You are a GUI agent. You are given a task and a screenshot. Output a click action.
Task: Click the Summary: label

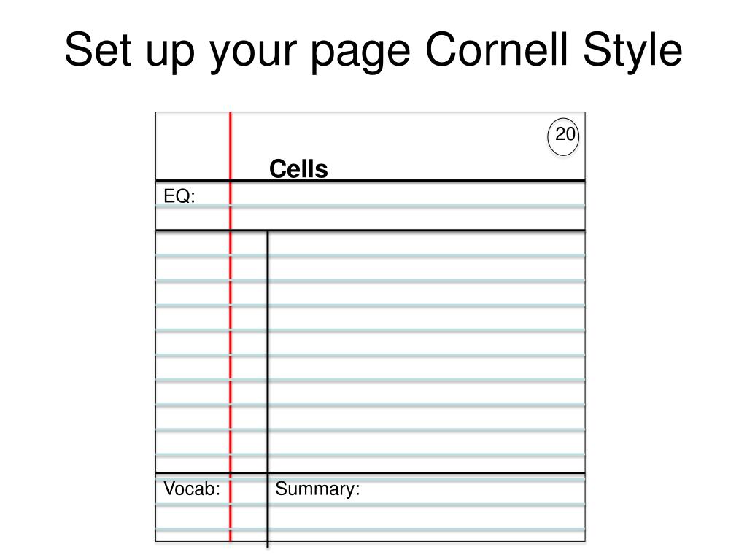317,489
